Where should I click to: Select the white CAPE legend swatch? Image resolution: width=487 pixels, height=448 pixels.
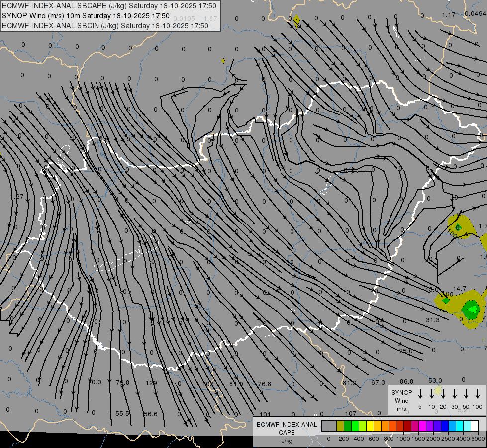click(x=475, y=426)
